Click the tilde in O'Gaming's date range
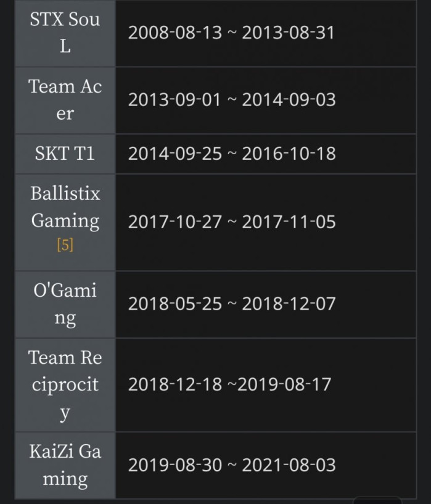 click(232, 304)
